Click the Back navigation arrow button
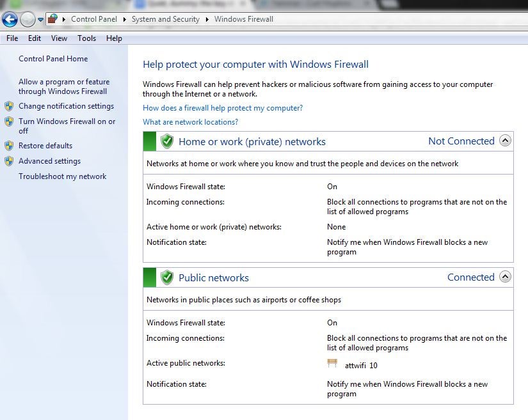The height and width of the screenshot is (420, 528). (x=10, y=20)
